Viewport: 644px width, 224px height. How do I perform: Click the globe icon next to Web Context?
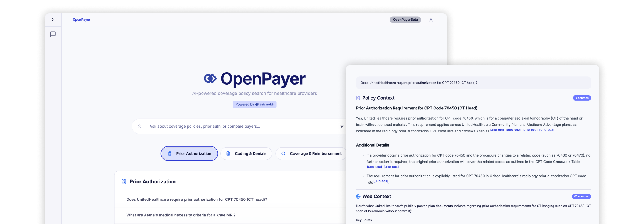(358, 197)
